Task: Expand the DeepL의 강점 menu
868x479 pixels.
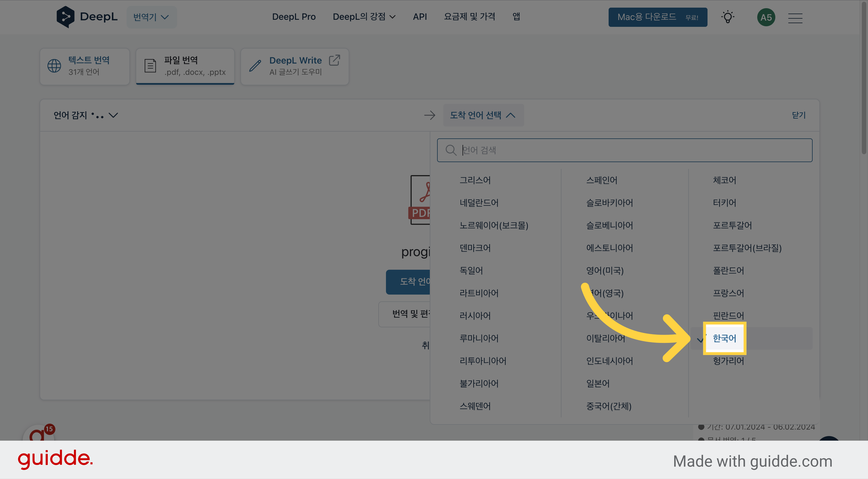Action: pos(364,16)
